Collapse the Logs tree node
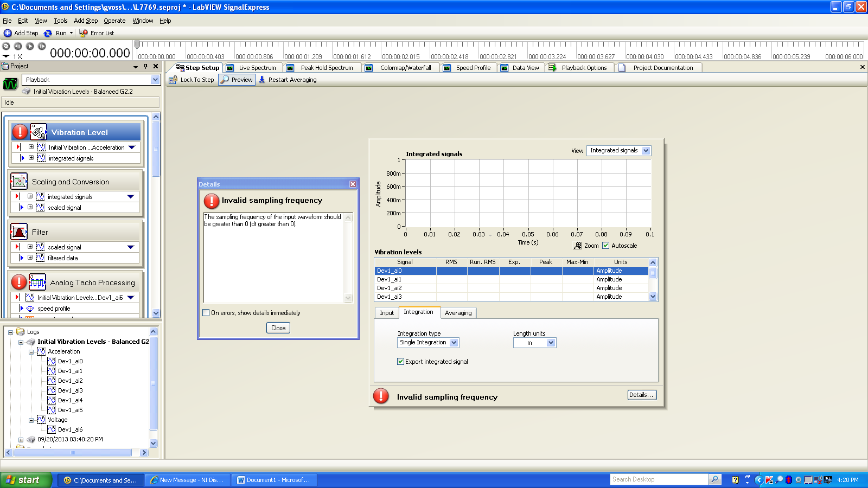 point(10,332)
